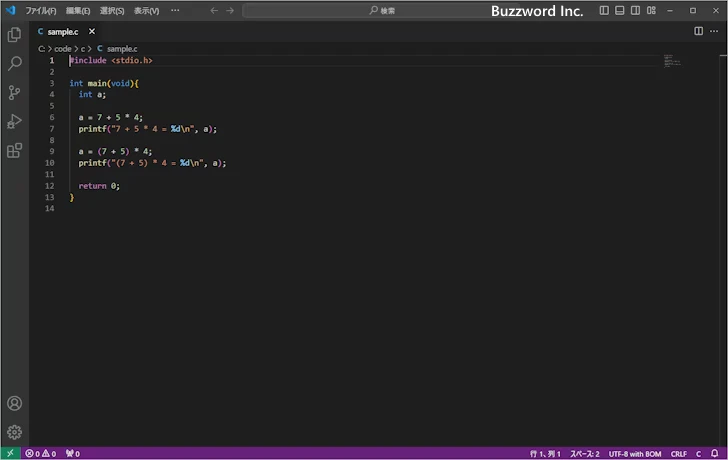
Task: Open the ファイル(F) menu
Action: click(x=40, y=10)
